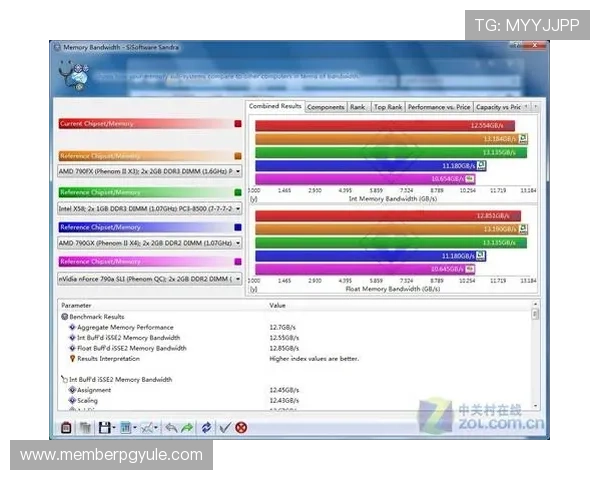Click green 13.135GB/s Int bandwidth bar

pos(391,152)
